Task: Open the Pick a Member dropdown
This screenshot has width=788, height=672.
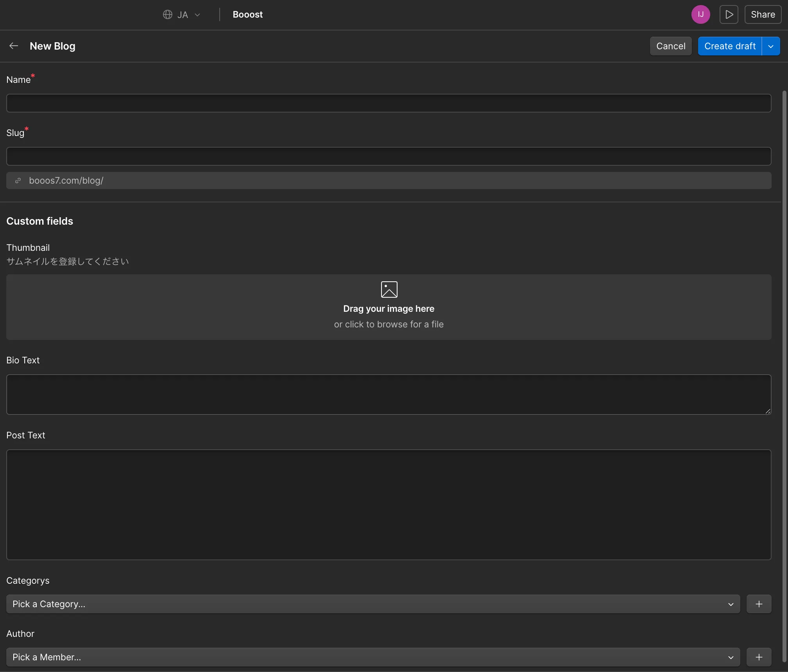Action: click(x=373, y=657)
